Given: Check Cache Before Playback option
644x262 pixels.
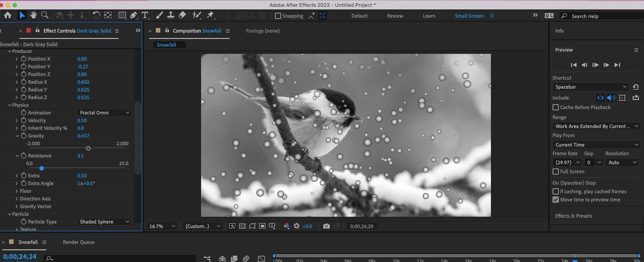Looking at the screenshot, I should pos(556,107).
